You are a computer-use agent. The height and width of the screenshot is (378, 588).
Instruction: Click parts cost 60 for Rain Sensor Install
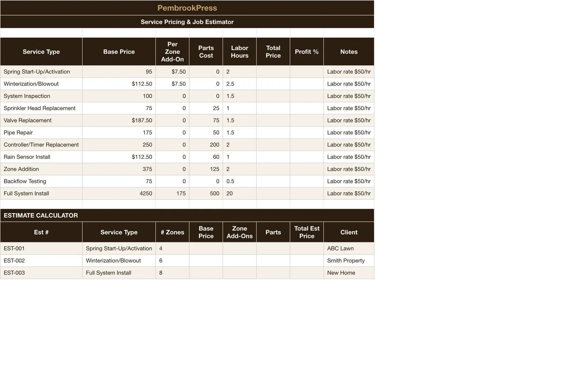click(206, 157)
